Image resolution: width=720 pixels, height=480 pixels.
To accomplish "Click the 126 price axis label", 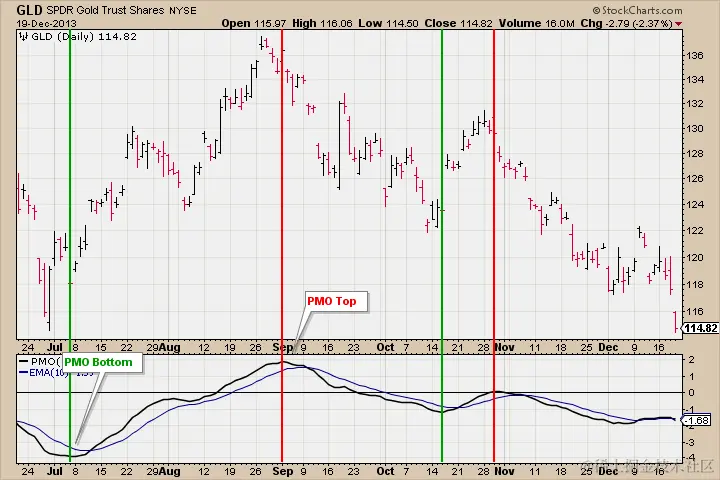I will [x=695, y=179].
